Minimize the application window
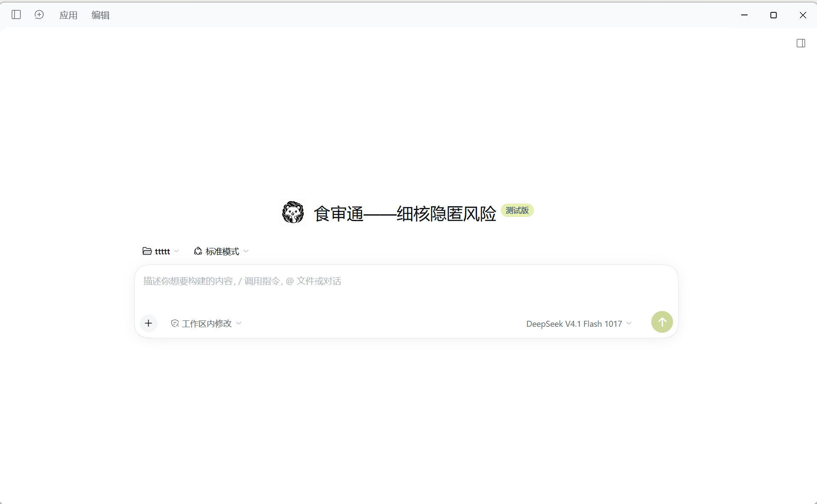 tap(745, 15)
